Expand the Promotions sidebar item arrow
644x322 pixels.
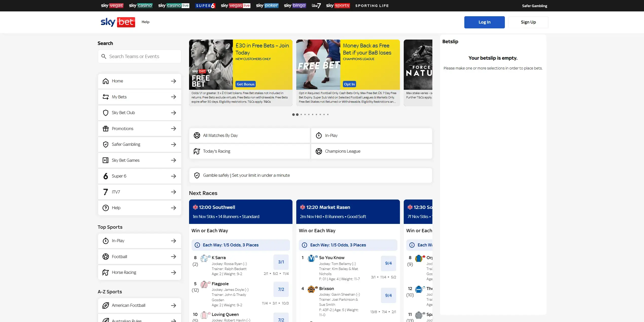pos(174,129)
